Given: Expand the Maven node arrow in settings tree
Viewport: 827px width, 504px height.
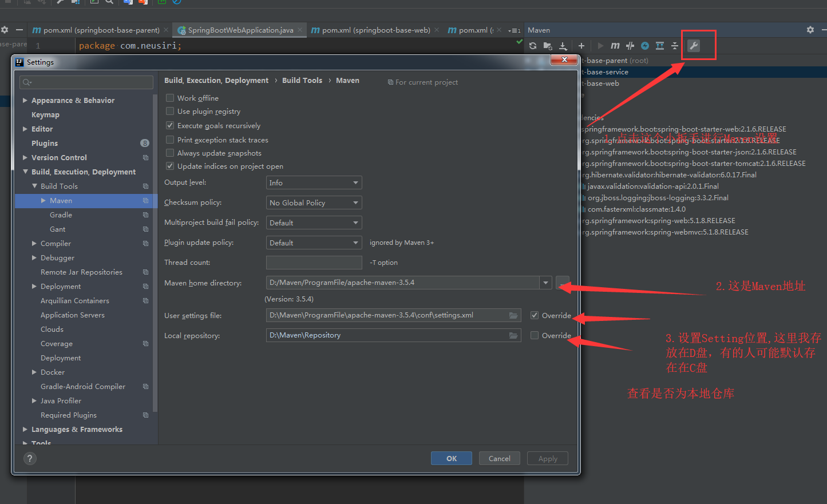Looking at the screenshot, I should (43, 200).
